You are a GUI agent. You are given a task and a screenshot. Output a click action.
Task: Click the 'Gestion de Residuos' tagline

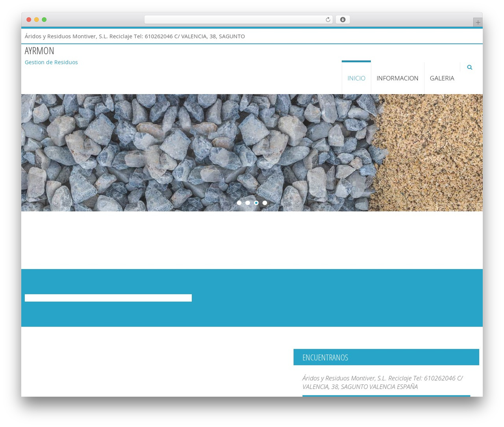(51, 62)
